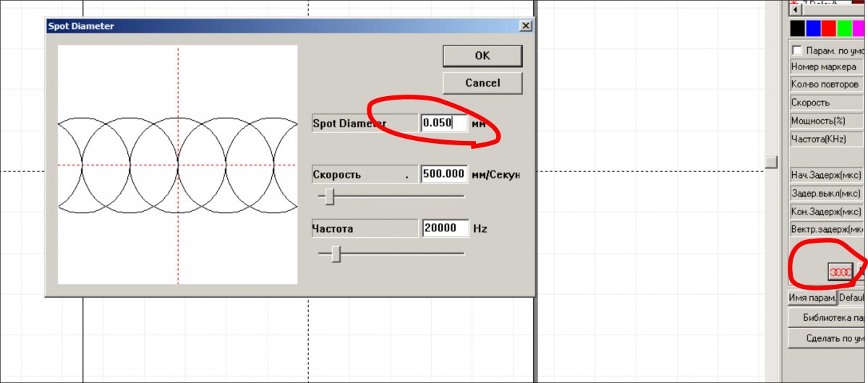
Task: Click the Скорость value input field
Action: point(443,174)
